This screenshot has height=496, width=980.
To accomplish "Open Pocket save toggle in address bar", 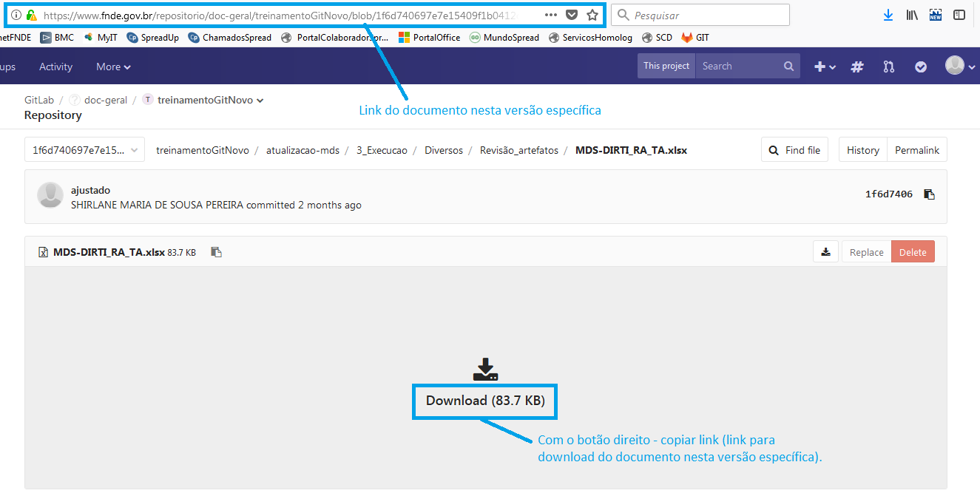I will [x=571, y=14].
